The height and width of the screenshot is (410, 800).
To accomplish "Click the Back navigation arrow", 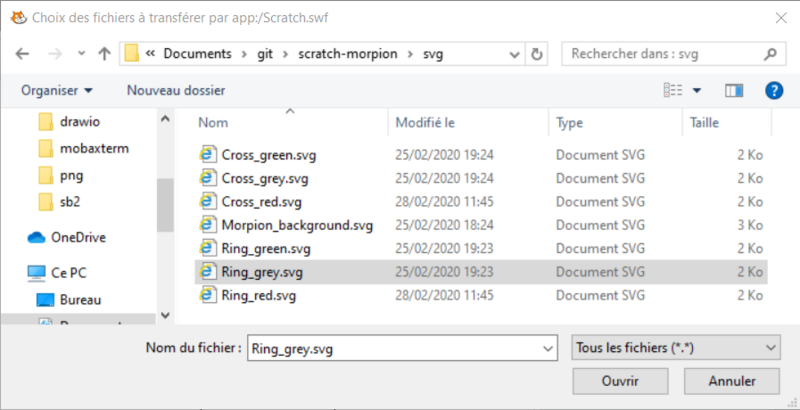I will [22, 54].
